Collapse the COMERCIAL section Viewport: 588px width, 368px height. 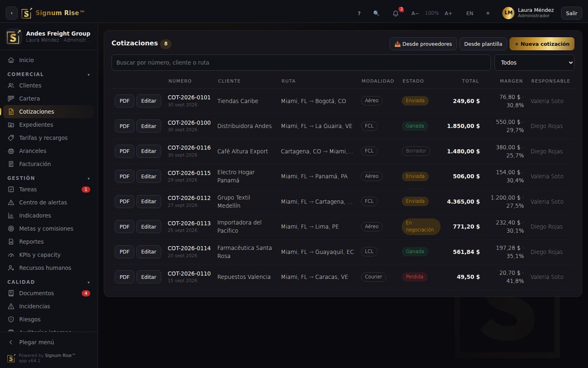pos(49,74)
